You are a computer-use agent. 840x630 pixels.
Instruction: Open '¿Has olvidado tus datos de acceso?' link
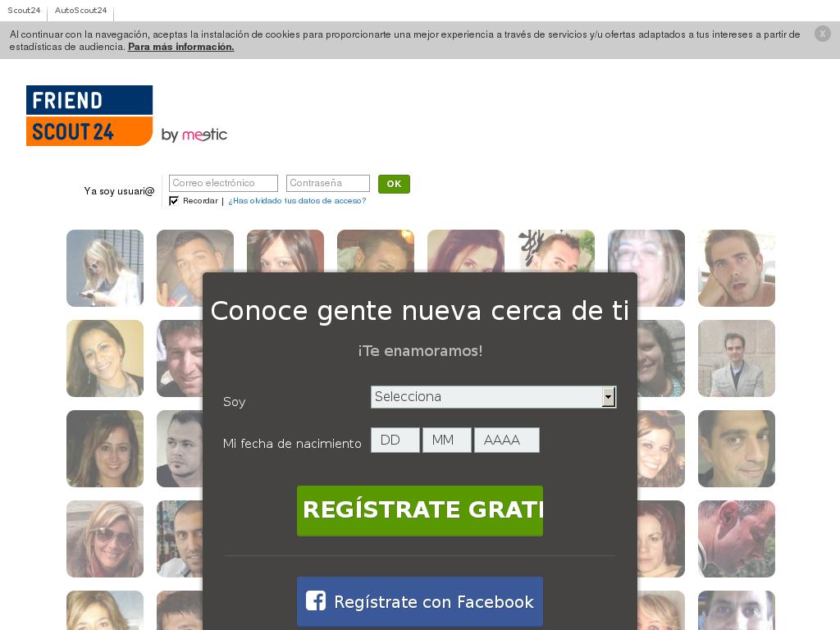(297, 201)
